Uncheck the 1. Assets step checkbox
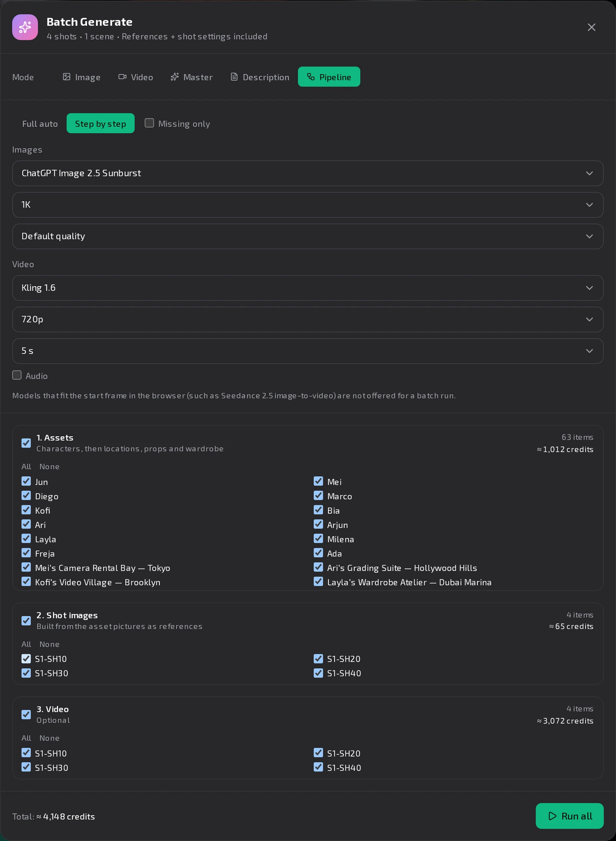Screen dimensions: 616x841 pos(26,443)
